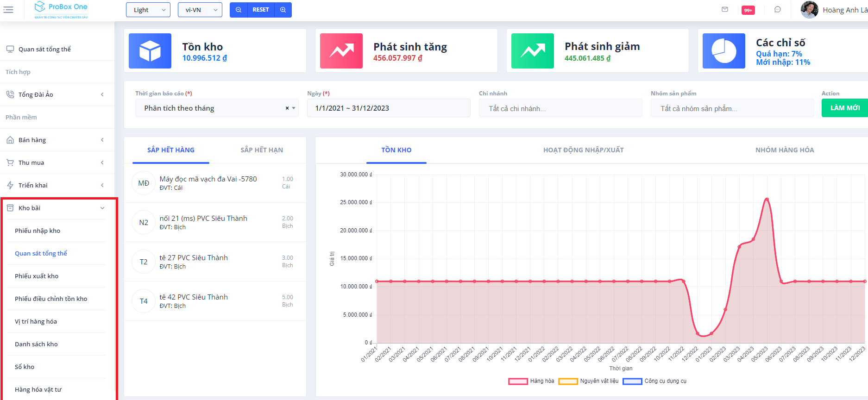
Task: Open Phiếu điều chỉnh tồn kho link
Action: (x=51, y=299)
